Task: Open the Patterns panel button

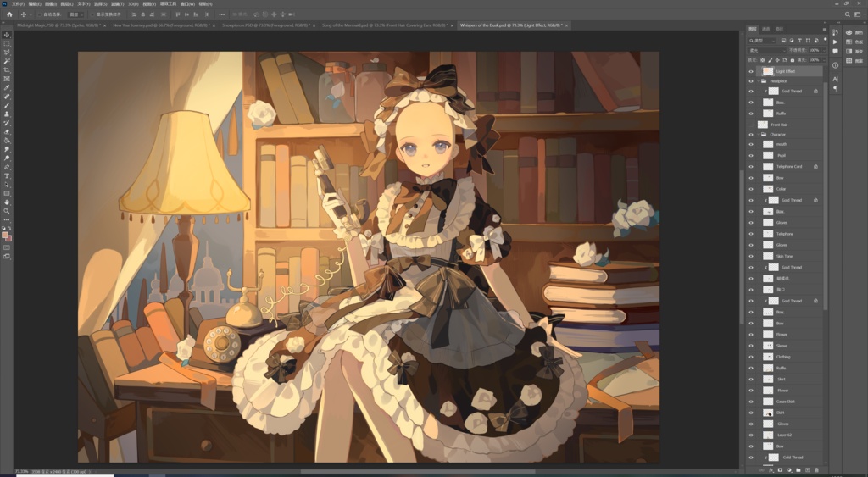Action: 854,60
